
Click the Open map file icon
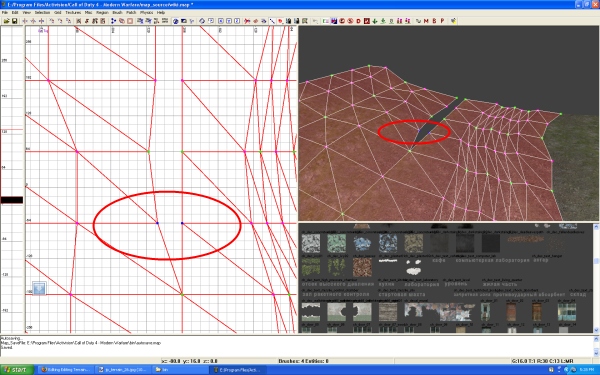[x=7, y=21]
